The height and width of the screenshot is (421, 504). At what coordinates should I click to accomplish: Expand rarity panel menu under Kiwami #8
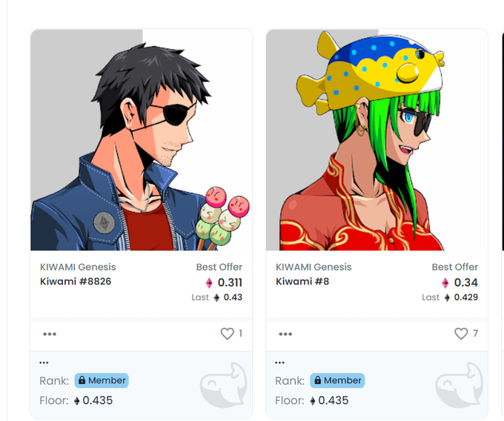pyautogui.click(x=279, y=363)
